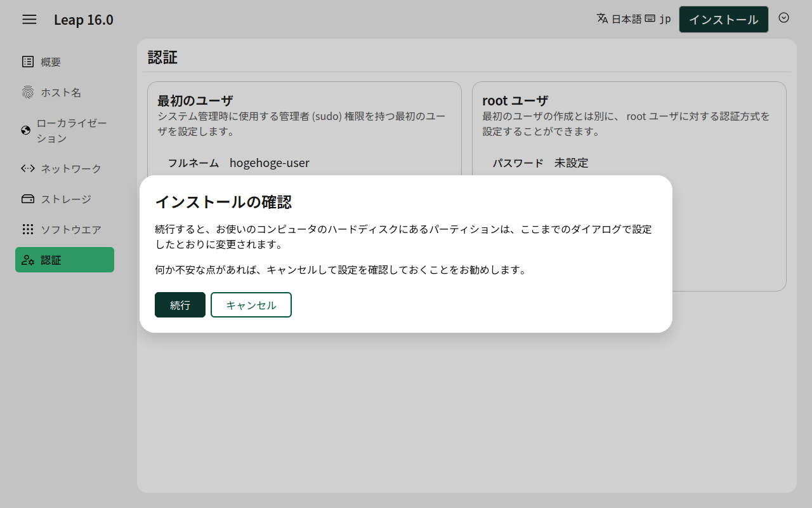812x508 pixels.
Task: Click the text starting 何か不安な点があれば
Action: pyautogui.click(x=341, y=270)
